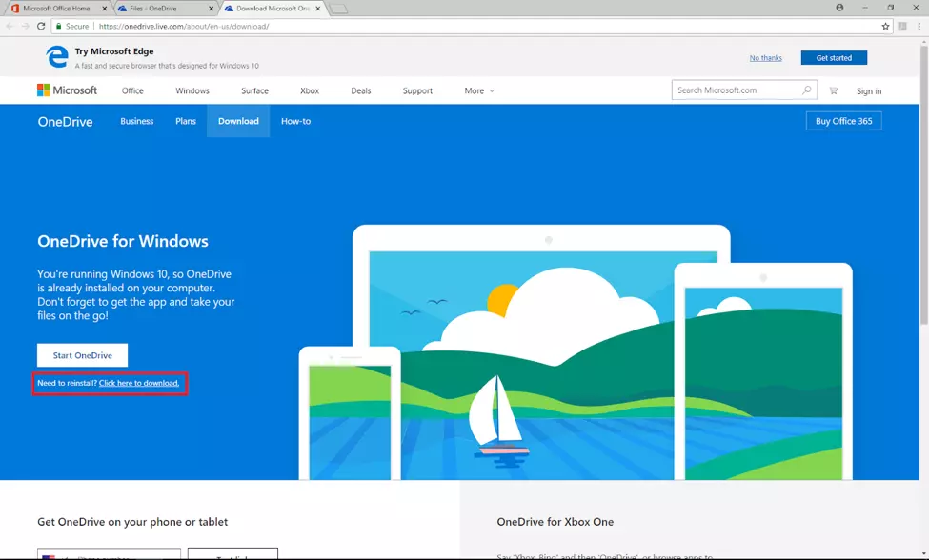Select the Download section tab

[238, 121]
